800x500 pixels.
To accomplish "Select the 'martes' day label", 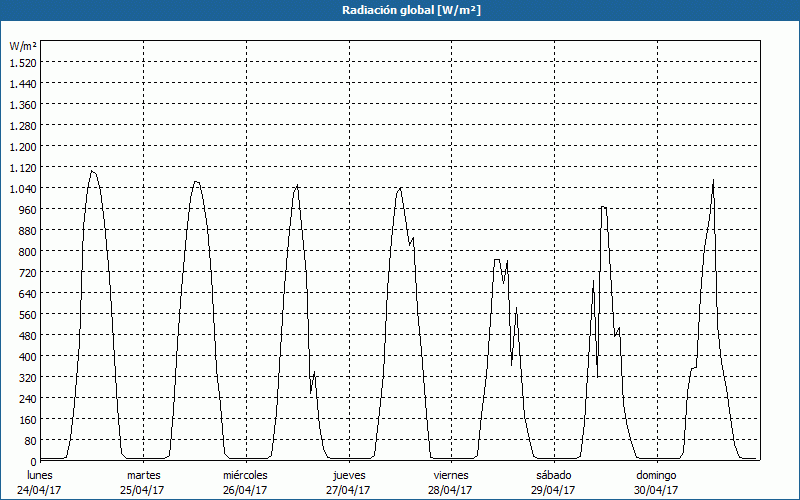I will 143,475.
